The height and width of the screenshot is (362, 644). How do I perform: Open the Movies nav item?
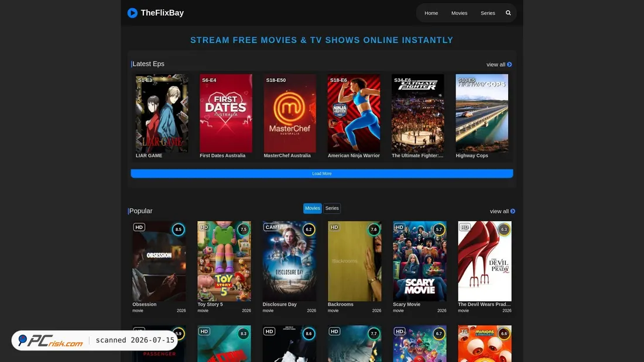459,13
